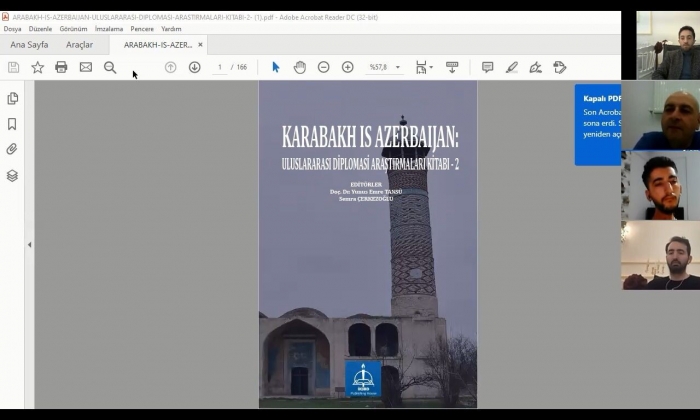Viewport: 700px width, 420px height.
Task: Zoom in with plus button
Action: click(x=347, y=67)
